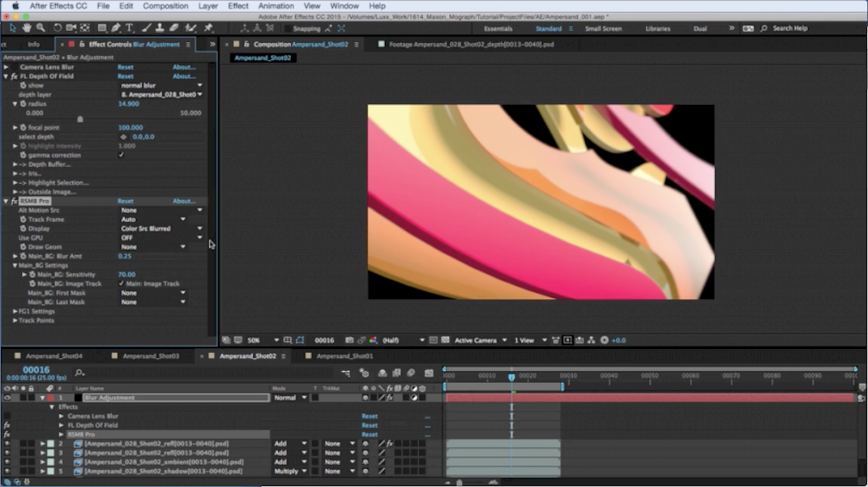Viewport: 868px width, 487px height.
Task: Expand the FG1 Settings group
Action: pos(15,311)
